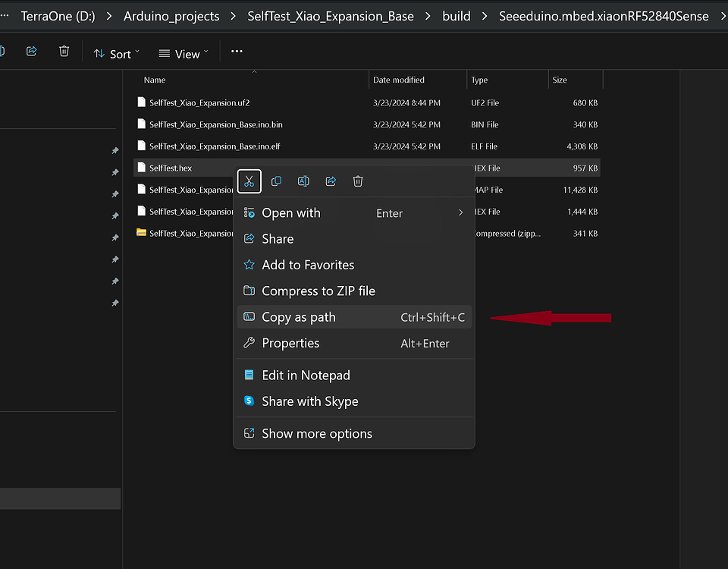728x569 pixels.
Task: Click the Open with menu icon
Action: point(249,212)
